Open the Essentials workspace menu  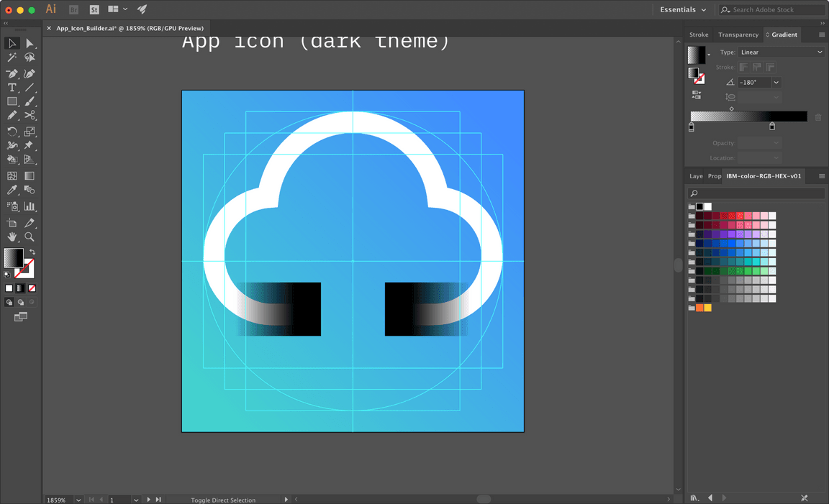pos(681,9)
